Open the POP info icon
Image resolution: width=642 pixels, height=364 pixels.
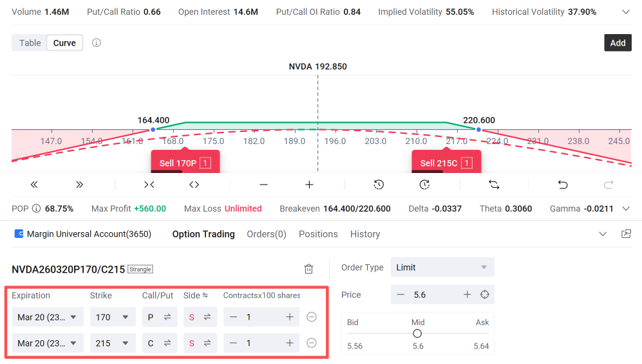pos(37,208)
